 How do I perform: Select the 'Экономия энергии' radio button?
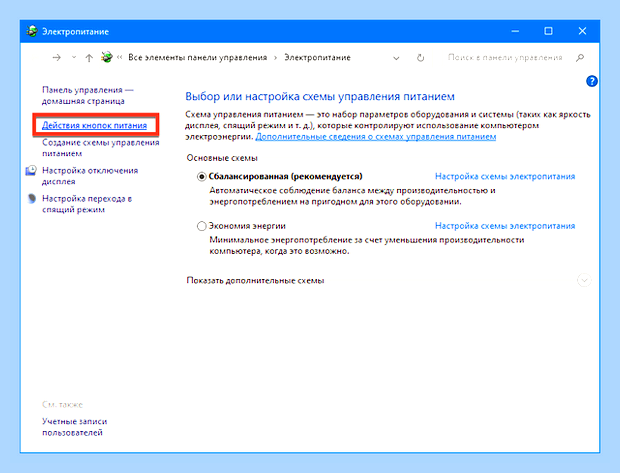(x=202, y=226)
